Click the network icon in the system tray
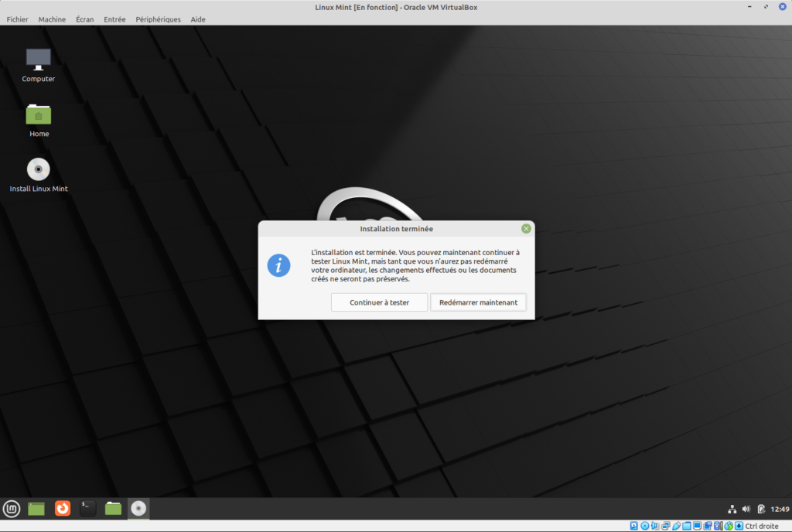Viewport: 792px width, 532px height. point(732,509)
